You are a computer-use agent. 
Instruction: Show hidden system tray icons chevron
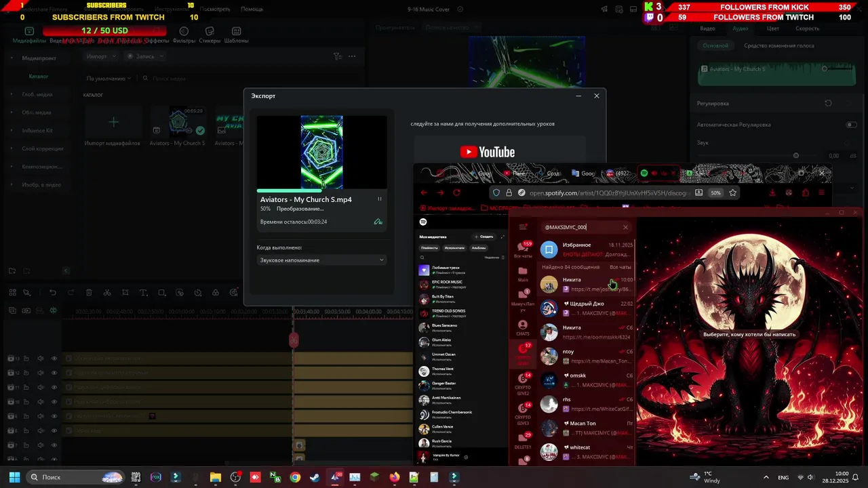[x=766, y=477]
